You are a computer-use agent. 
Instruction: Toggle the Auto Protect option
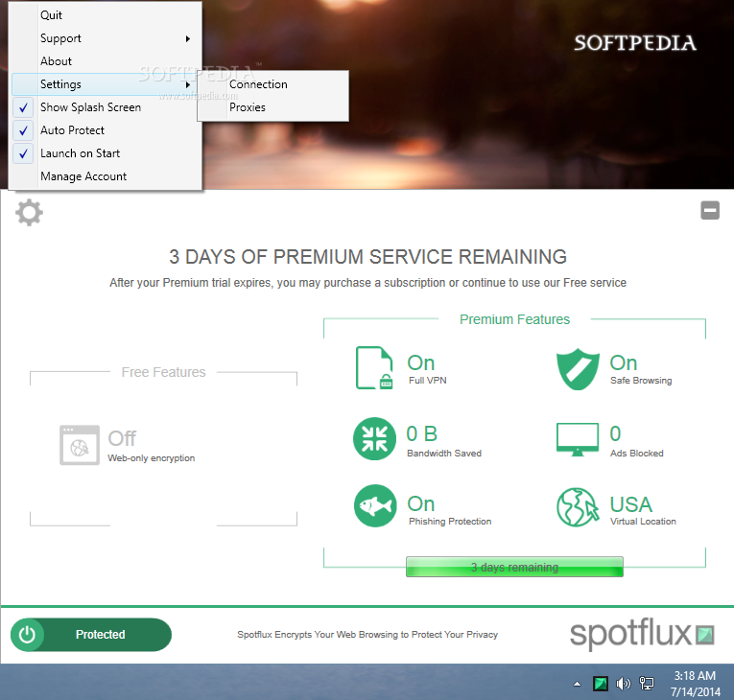106,130
